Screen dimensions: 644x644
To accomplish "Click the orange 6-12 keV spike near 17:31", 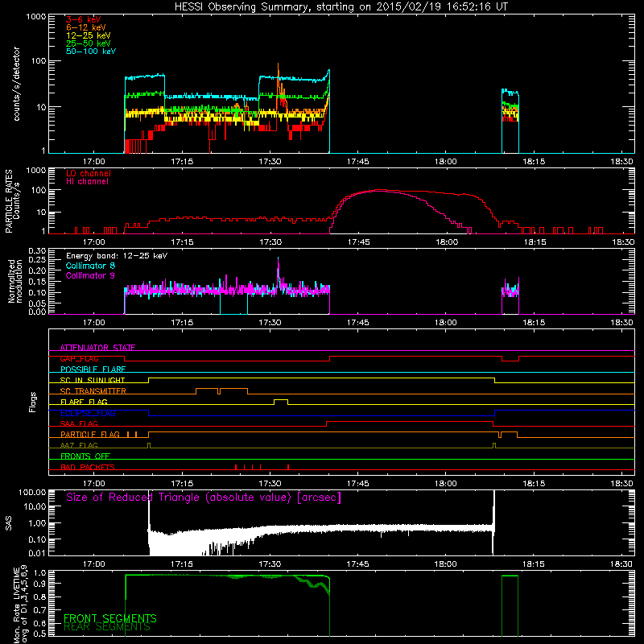I will (279, 76).
